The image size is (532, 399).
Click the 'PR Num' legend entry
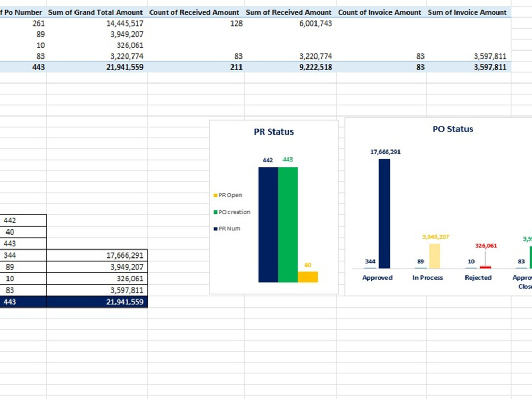(x=227, y=229)
